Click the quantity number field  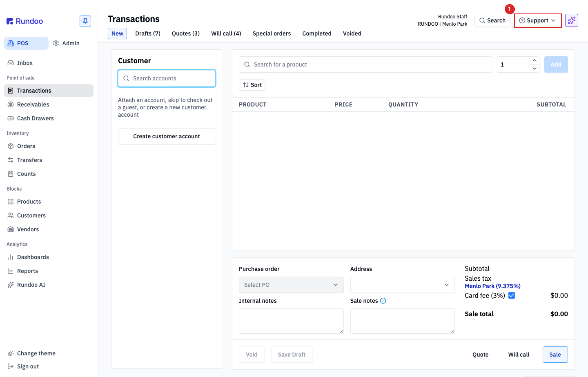(513, 64)
